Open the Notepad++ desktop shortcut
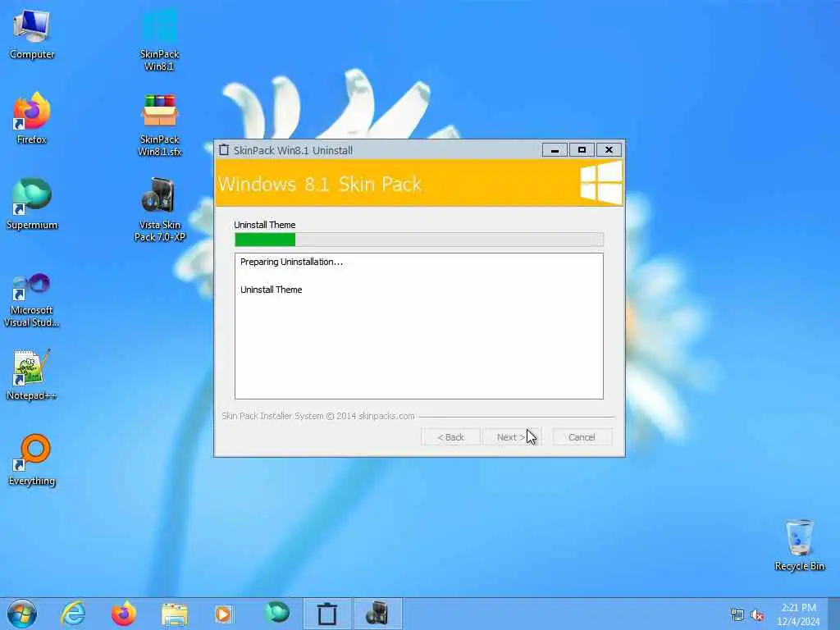 [x=32, y=374]
